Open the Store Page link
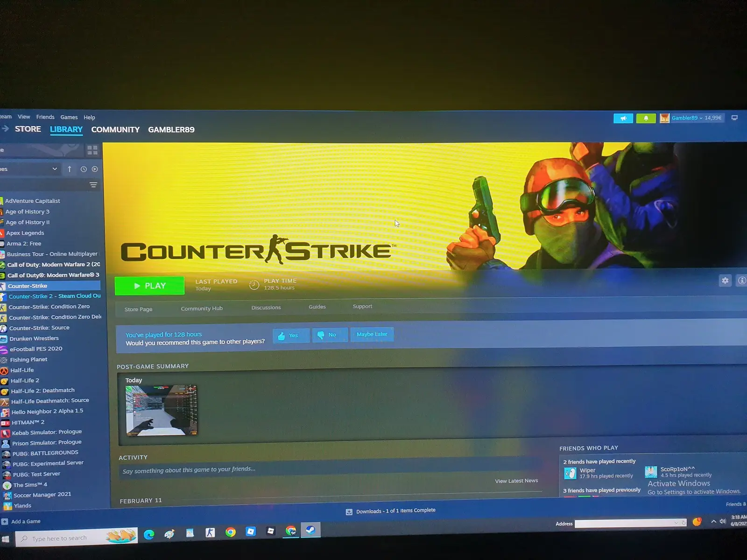The image size is (747, 560). 138,309
